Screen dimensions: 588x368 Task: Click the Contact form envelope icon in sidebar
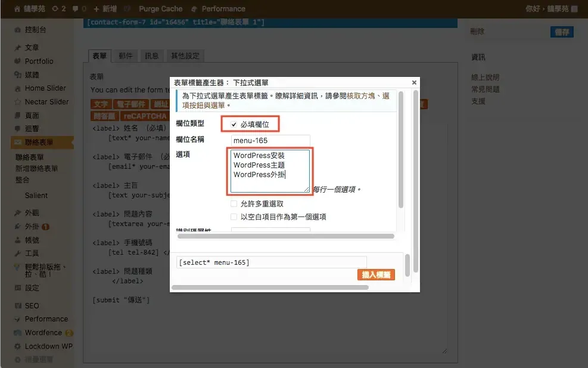(x=17, y=143)
